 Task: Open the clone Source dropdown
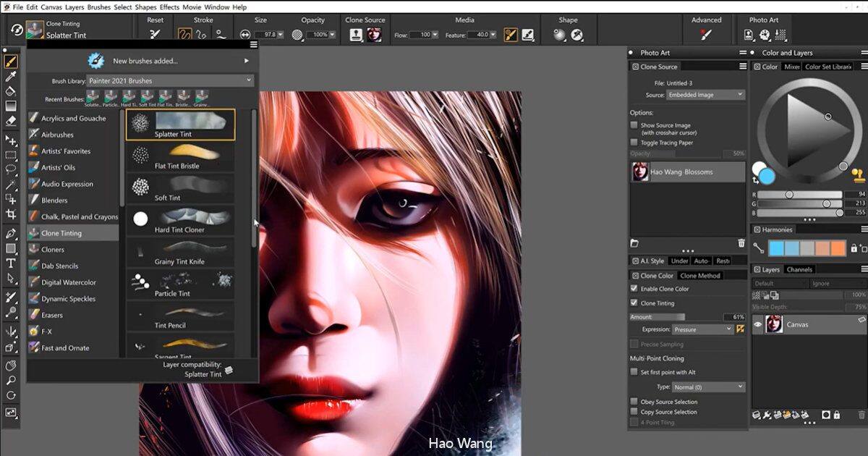tap(705, 95)
